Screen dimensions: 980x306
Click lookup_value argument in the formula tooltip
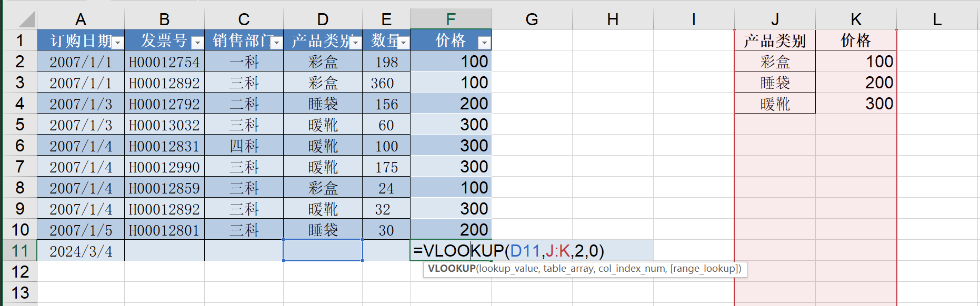(508, 269)
